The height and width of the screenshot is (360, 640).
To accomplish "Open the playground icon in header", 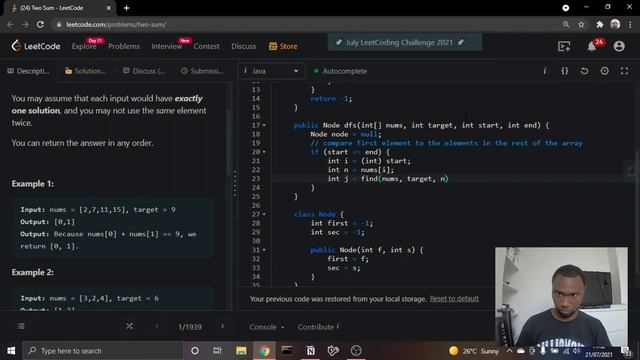I will coord(564,46).
